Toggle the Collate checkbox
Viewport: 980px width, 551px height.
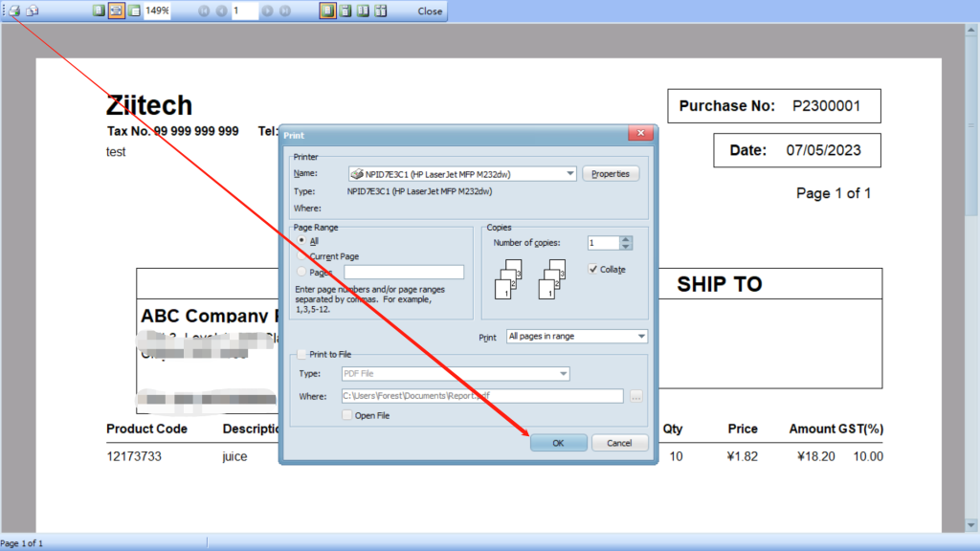coord(593,269)
